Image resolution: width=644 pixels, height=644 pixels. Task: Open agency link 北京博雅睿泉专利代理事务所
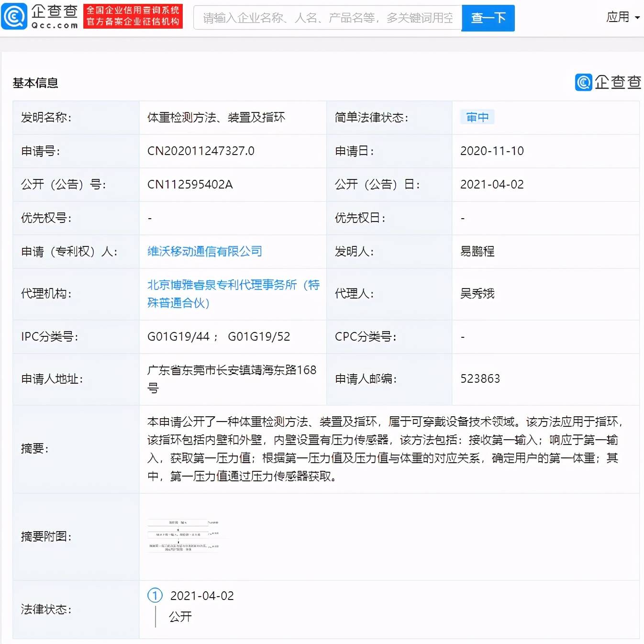coord(233,294)
